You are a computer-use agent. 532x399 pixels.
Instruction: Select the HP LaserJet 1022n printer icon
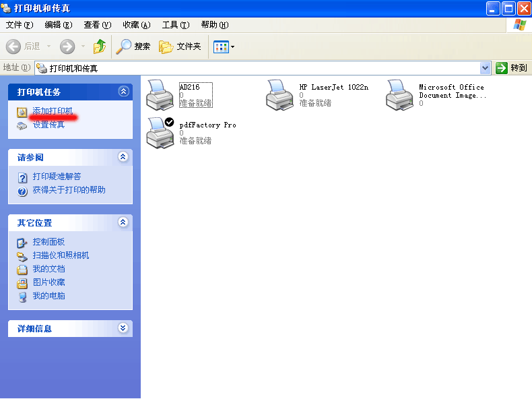click(x=279, y=95)
